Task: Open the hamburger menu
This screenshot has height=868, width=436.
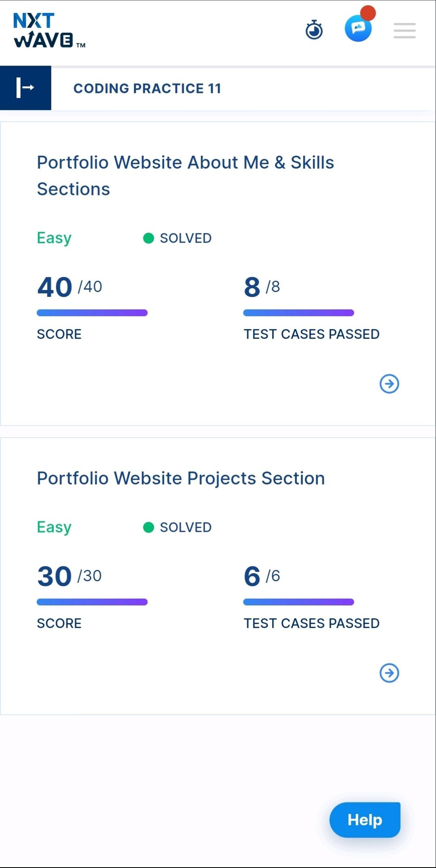Action: click(x=404, y=31)
